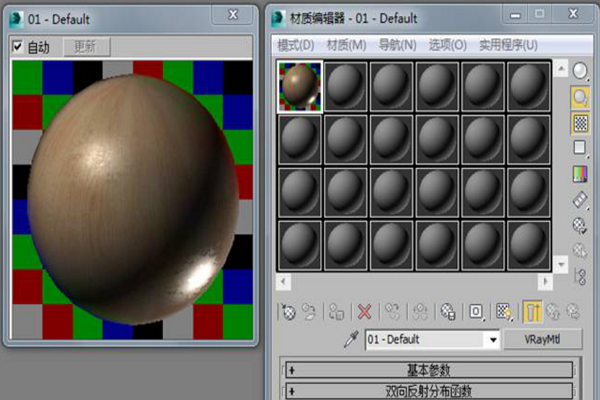Click the Video Color Check icon
Viewport: 600px width, 400px height.
(x=580, y=174)
